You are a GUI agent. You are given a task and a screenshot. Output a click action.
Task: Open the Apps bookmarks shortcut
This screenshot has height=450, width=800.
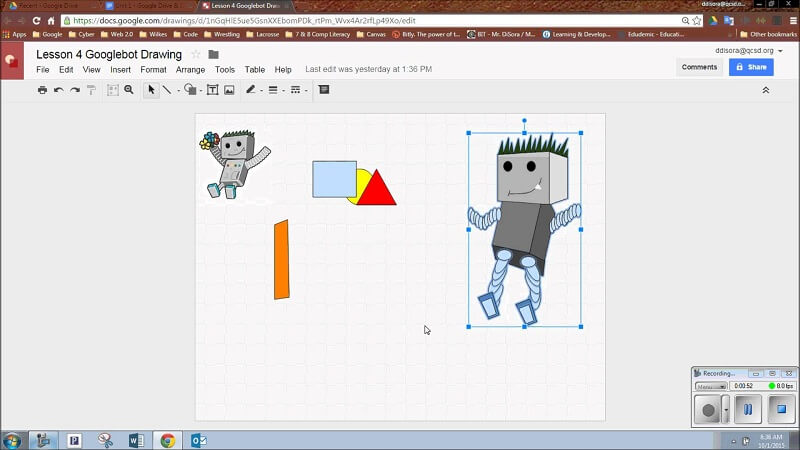14,34
